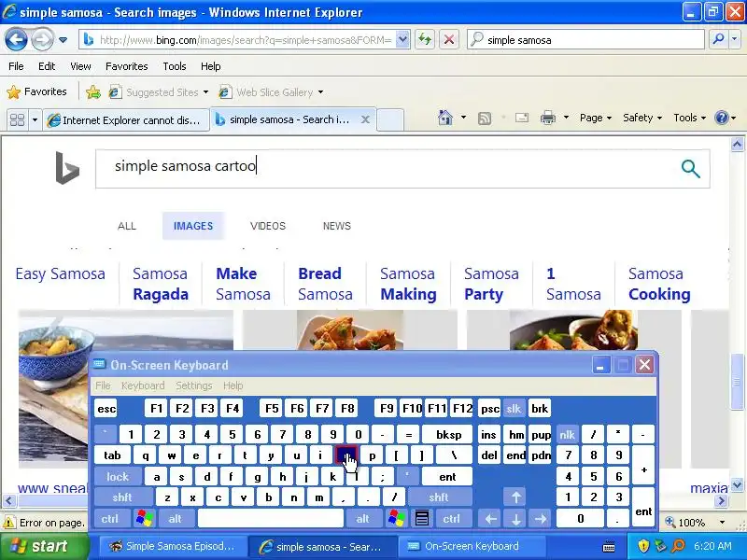Click the IE Forward arrow button

(42, 39)
